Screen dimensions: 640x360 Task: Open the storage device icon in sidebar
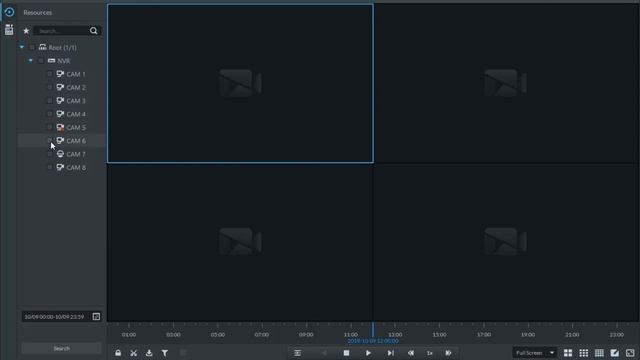[9, 30]
